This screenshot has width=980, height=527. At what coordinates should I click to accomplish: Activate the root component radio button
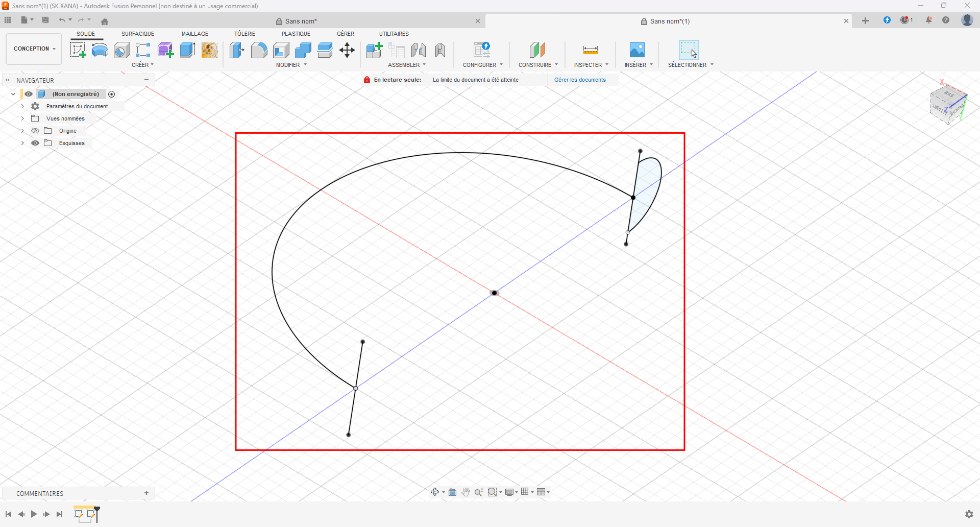coord(112,94)
